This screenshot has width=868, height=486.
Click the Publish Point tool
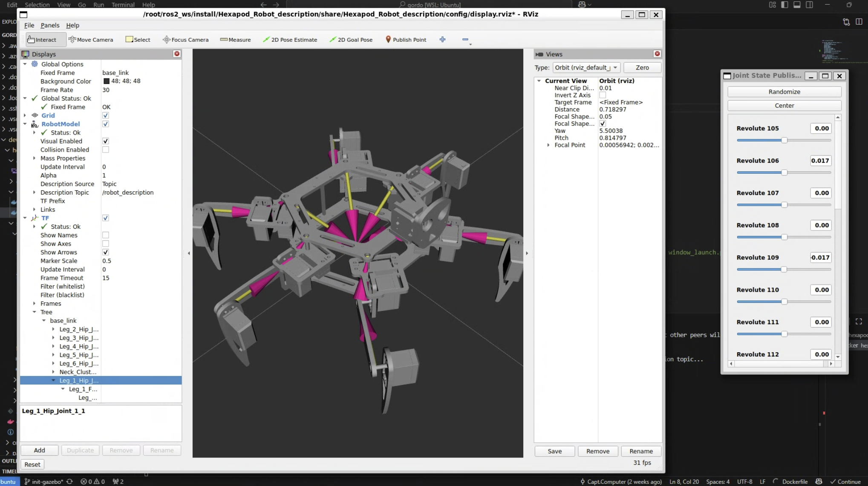tap(405, 40)
